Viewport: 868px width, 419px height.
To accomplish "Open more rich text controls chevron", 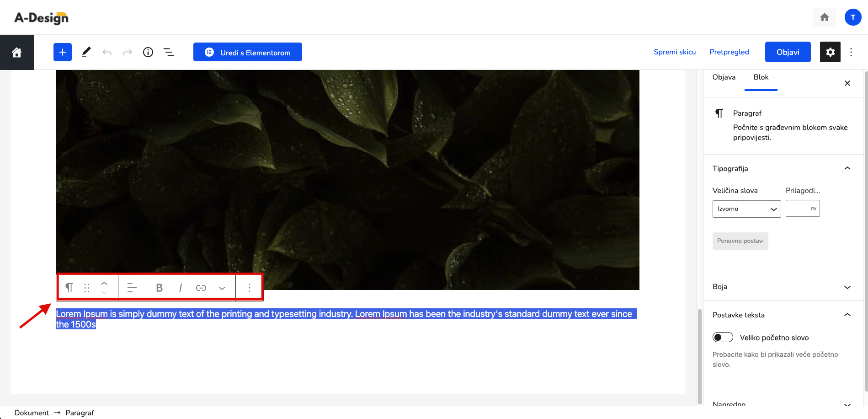I will pos(222,288).
